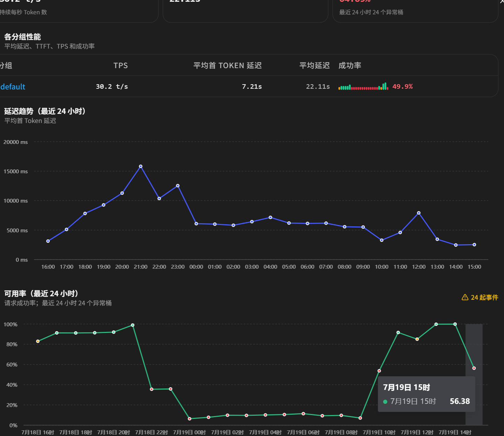The image size is (504, 436).
Task: Click the 24 起事件 warning indicator
Action: pyautogui.click(x=480, y=297)
